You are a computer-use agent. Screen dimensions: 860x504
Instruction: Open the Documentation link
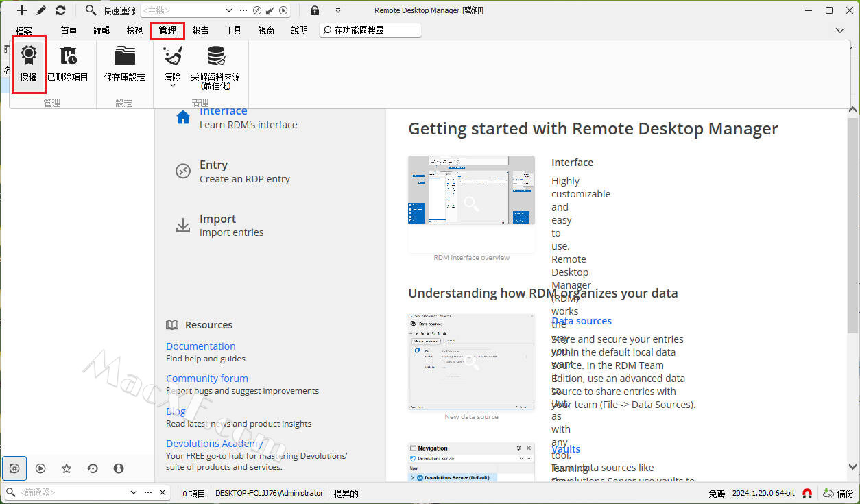[x=200, y=346]
